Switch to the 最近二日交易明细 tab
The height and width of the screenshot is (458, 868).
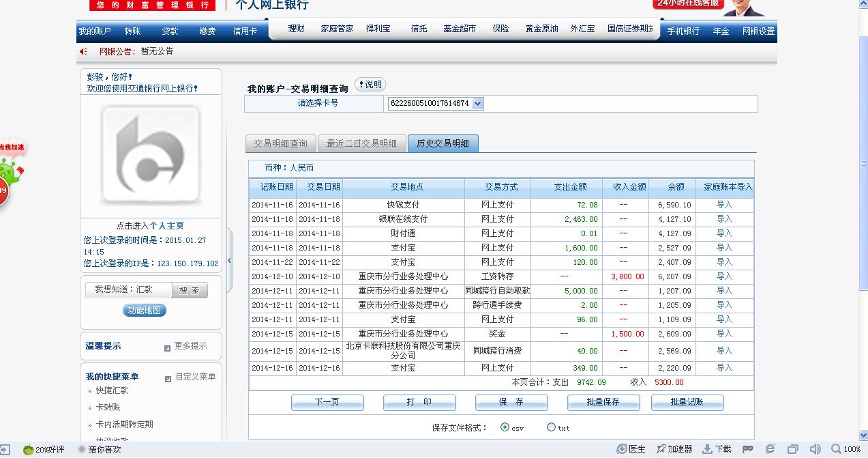point(361,143)
